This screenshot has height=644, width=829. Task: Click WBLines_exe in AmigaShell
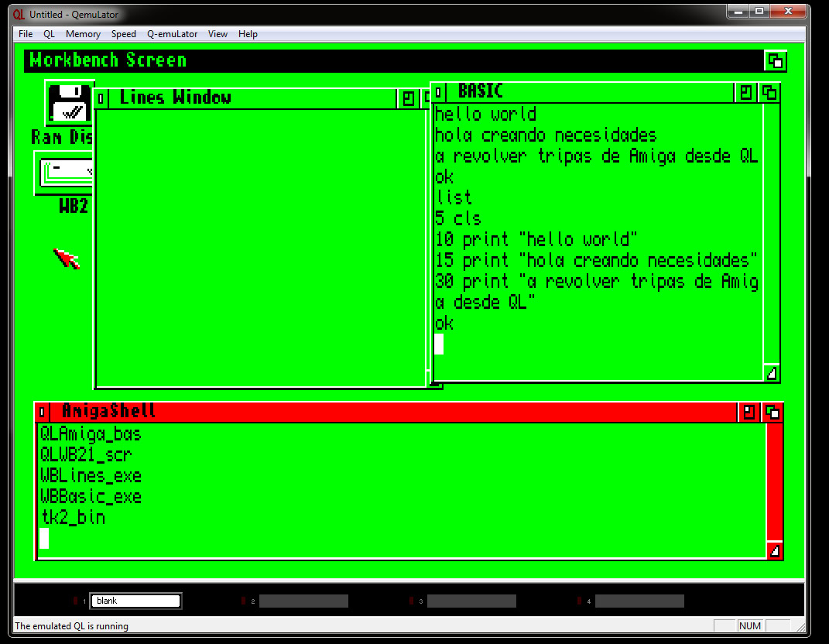point(91,475)
